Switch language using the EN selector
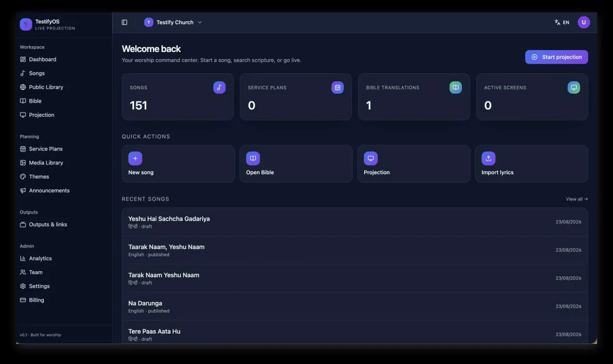This screenshot has width=613, height=364. coord(562,22)
